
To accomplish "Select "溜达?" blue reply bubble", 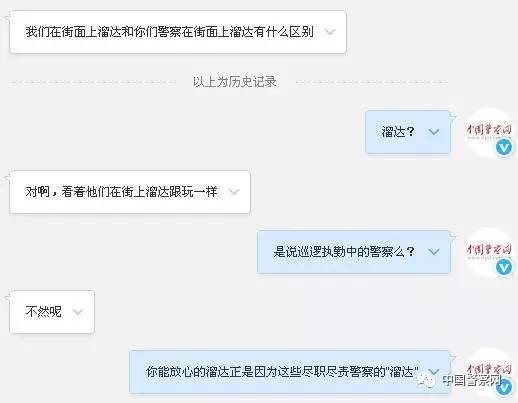I will (x=408, y=132).
